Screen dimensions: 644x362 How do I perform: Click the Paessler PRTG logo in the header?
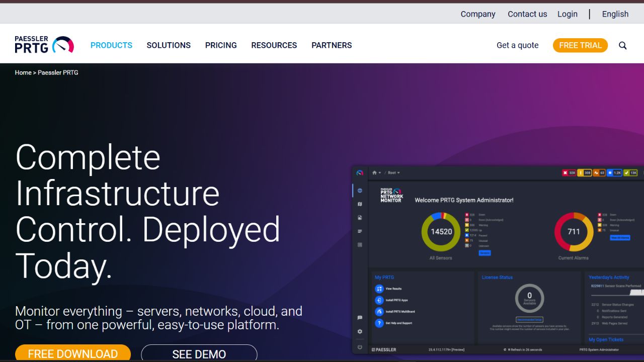tap(44, 45)
